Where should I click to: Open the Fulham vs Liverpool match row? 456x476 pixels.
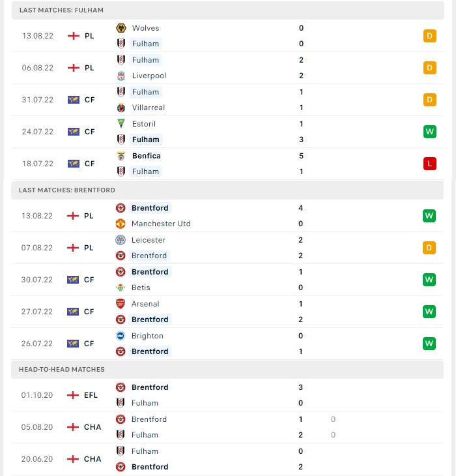[228, 68]
